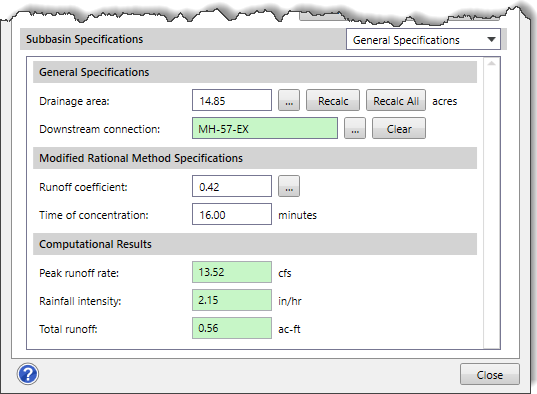This screenshot has width=537, height=394.
Task: Open the Runoff coefficient ellipsis button
Action: [289, 186]
